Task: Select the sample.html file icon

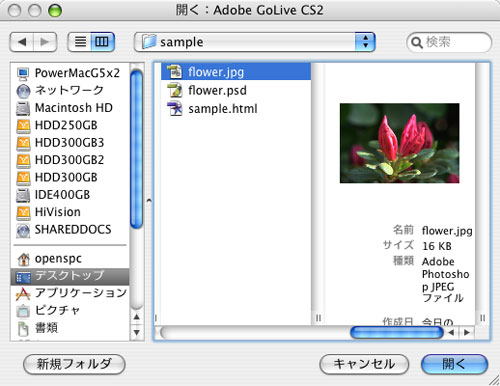Action: point(175,109)
